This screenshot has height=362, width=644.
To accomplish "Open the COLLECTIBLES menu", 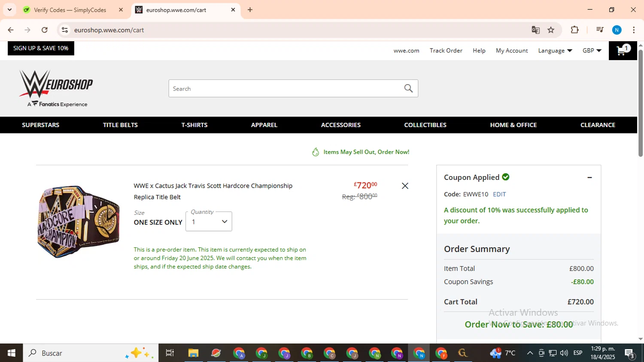I will 425,125.
